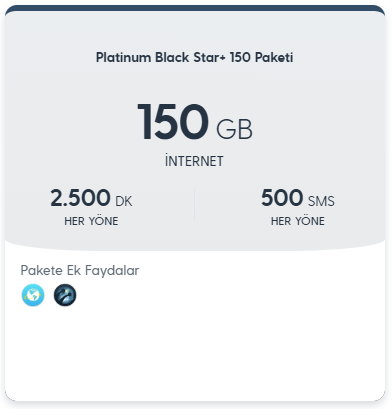The height and width of the screenshot is (409, 392).
Task: Click empty white area below benefit icons
Action: (x=195, y=353)
